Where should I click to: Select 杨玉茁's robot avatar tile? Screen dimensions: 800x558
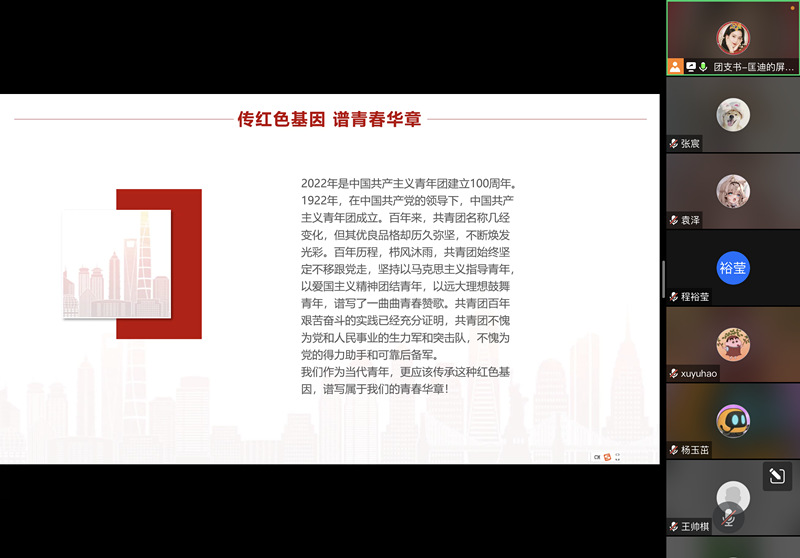coord(733,420)
